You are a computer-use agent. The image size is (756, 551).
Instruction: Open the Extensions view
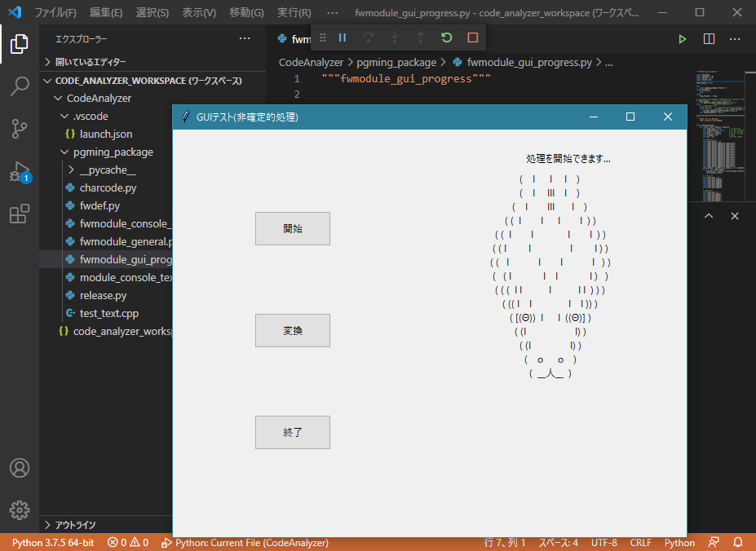[20, 214]
